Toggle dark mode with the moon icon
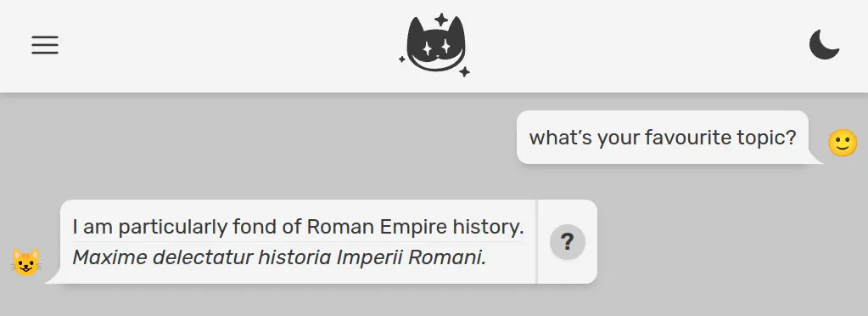 click(824, 44)
